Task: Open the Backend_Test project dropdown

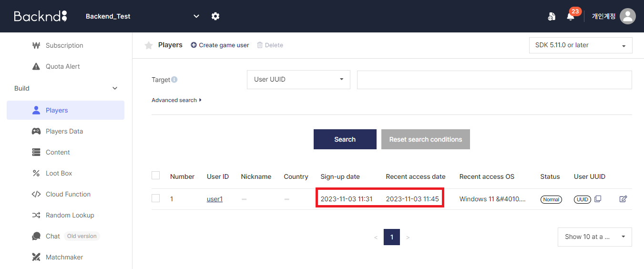Action: pos(142,16)
